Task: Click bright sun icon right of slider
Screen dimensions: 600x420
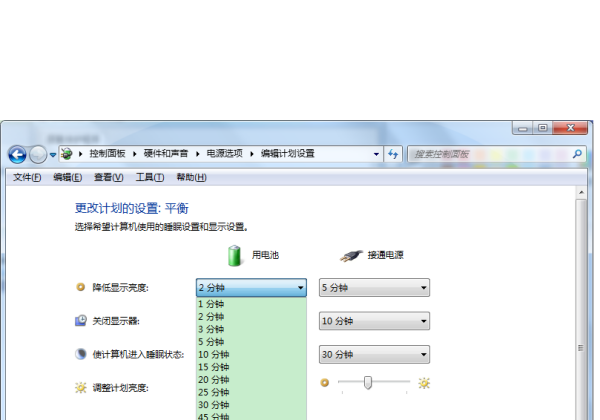Action: click(x=424, y=383)
